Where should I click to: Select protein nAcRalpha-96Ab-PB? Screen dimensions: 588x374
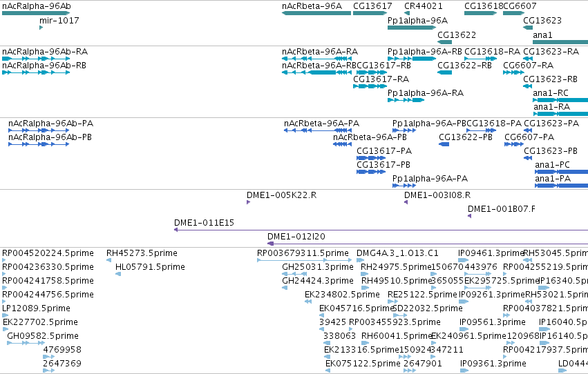(x=39, y=144)
